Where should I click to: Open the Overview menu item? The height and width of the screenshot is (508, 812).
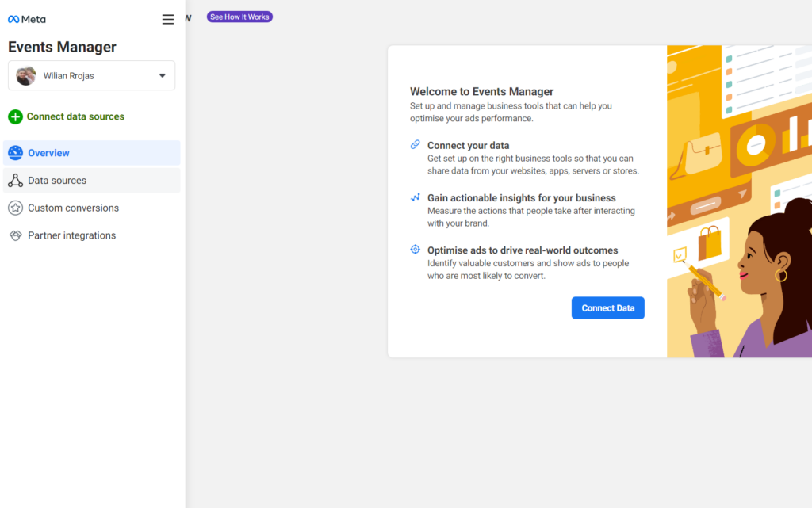(92, 153)
